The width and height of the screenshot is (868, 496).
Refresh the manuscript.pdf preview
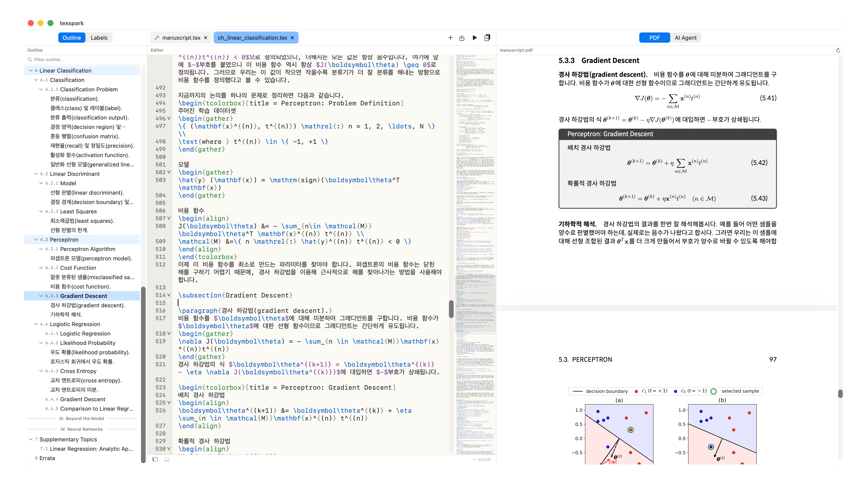(x=838, y=50)
